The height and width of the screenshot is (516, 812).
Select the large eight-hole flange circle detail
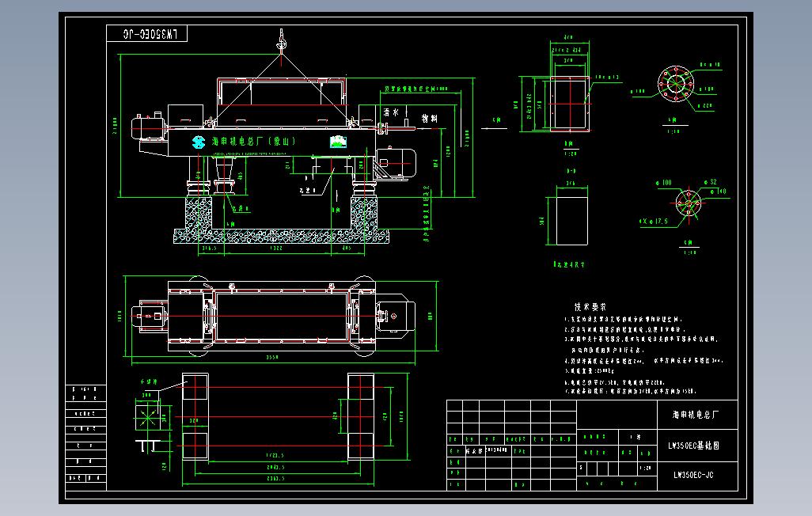(676, 83)
